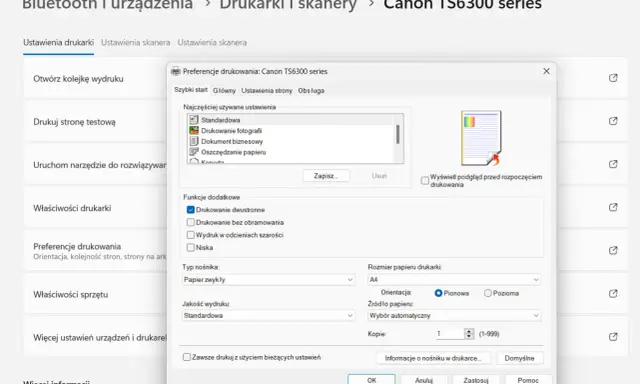Click the Zastosuj button
640x384 pixels.
(476, 380)
